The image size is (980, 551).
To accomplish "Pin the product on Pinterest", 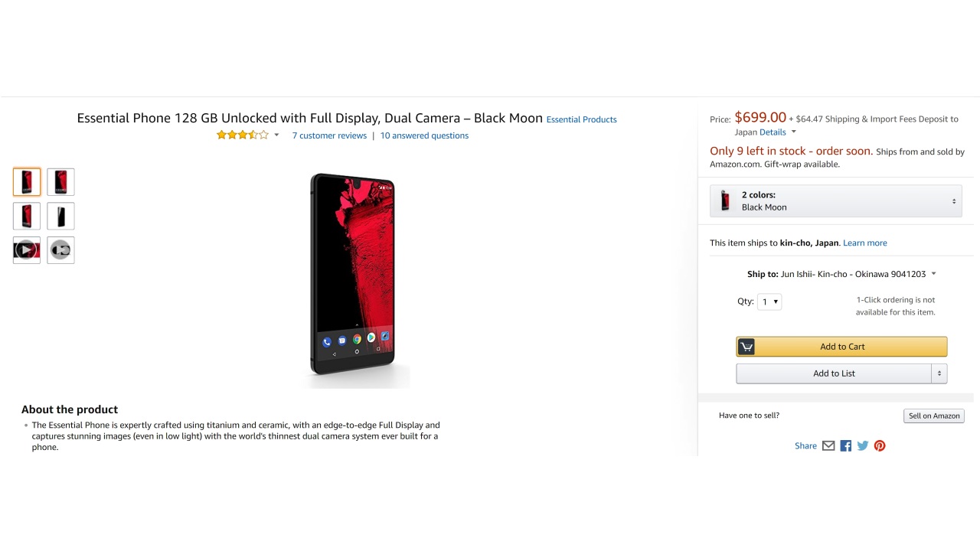I will tap(880, 446).
